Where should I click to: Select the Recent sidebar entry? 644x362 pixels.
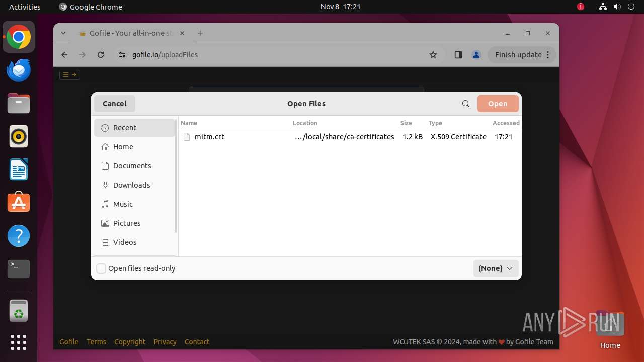pyautogui.click(x=134, y=128)
